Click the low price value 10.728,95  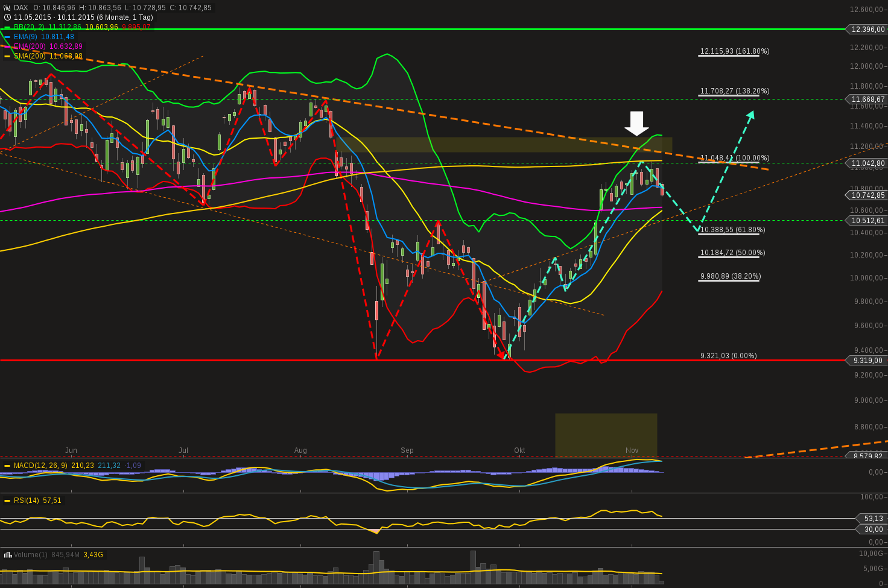149,8
